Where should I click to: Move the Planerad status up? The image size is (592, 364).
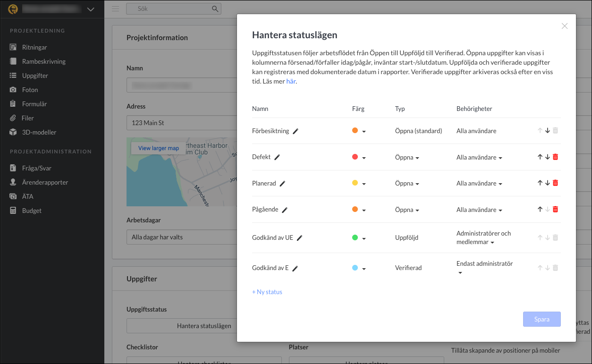(540, 183)
